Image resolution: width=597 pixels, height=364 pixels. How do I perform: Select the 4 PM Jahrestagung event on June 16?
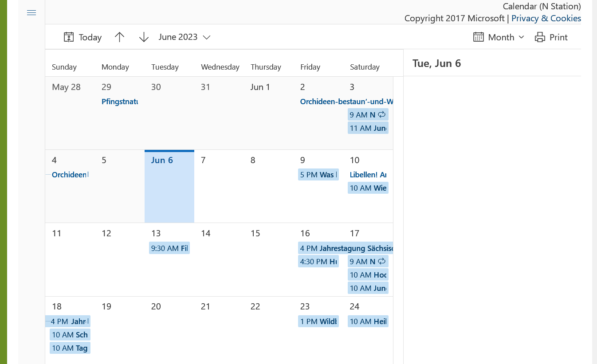coord(346,248)
